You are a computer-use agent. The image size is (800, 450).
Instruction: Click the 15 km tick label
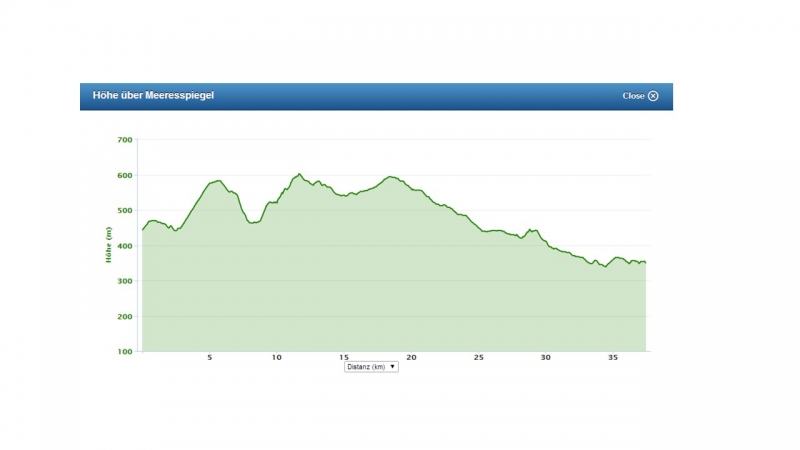[x=344, y=358]
